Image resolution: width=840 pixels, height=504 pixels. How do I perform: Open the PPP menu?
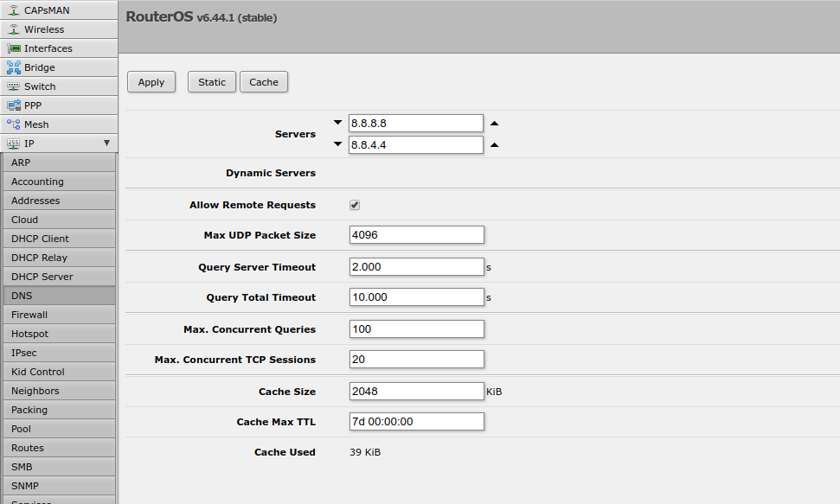click(59, 105)
